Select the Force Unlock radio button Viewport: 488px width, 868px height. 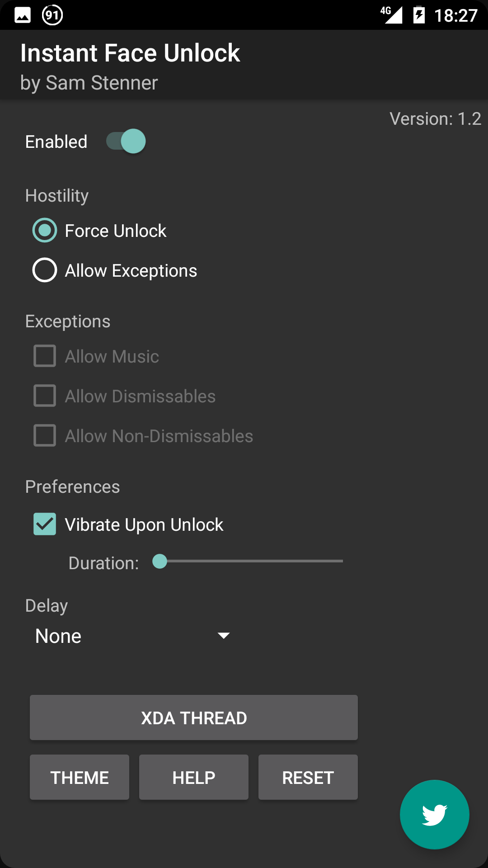(45, 231)
